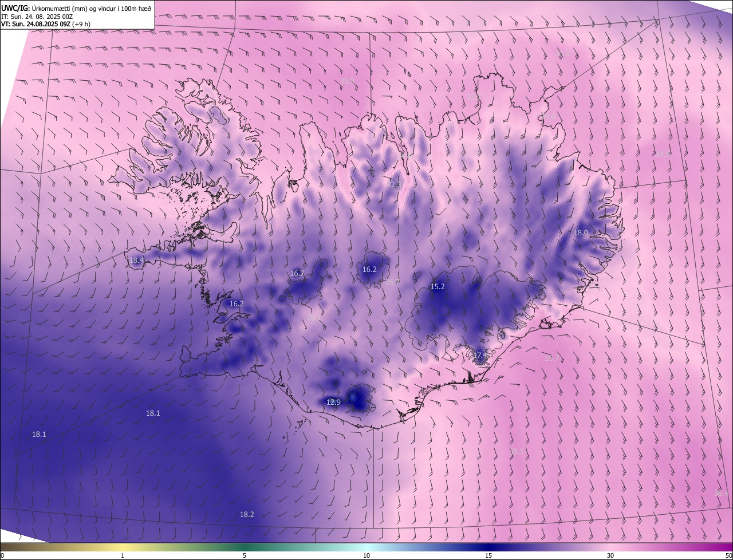Click the 10 tick on the color scale
Screen dimensions: 733x560
[366, 556]
